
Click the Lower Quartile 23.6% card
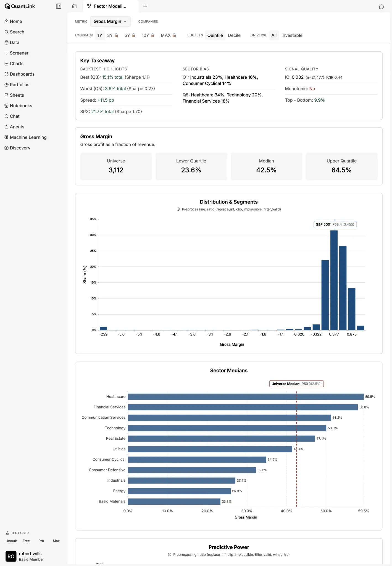(x=191, y=166)
